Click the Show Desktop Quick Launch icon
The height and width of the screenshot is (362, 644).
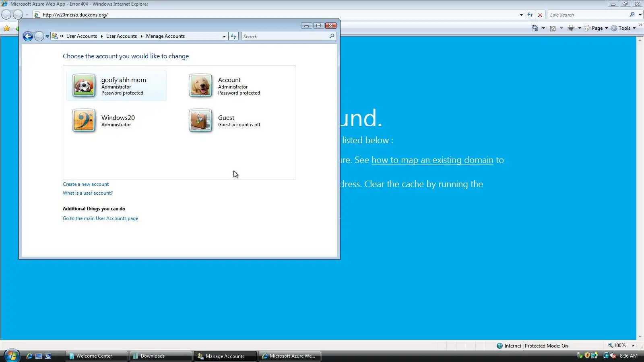39,356
